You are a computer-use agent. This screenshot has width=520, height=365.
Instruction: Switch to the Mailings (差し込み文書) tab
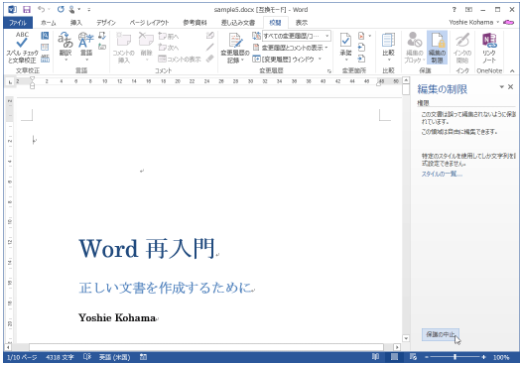click(x=238, y=22)
